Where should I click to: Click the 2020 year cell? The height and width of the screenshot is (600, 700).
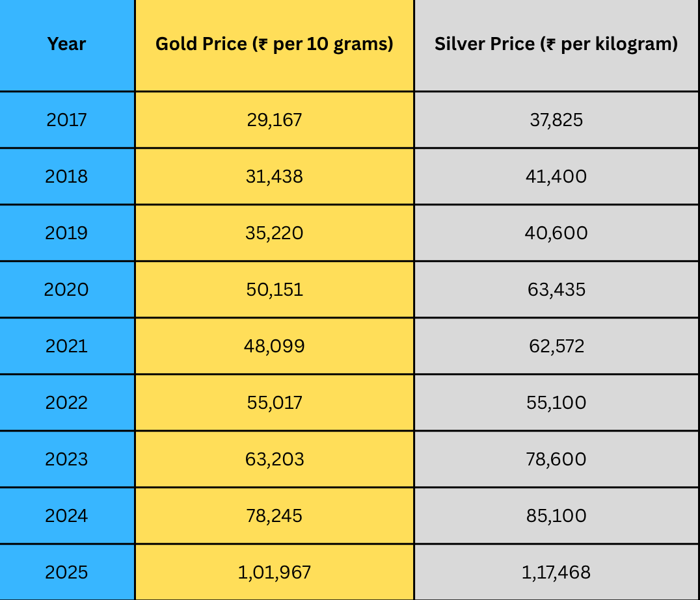pyautogui.click(x=66, y=289)
